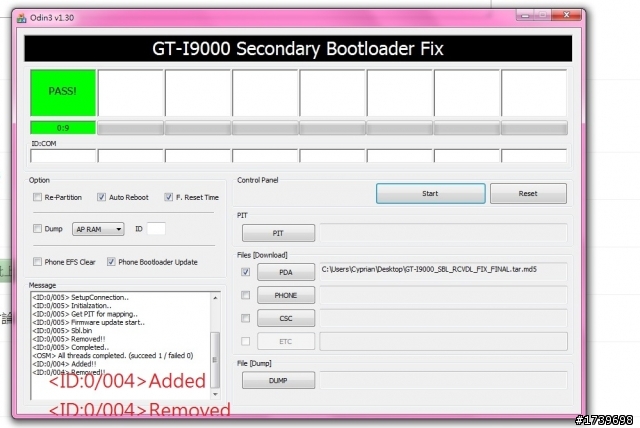Click the PDA file path field

443,272
